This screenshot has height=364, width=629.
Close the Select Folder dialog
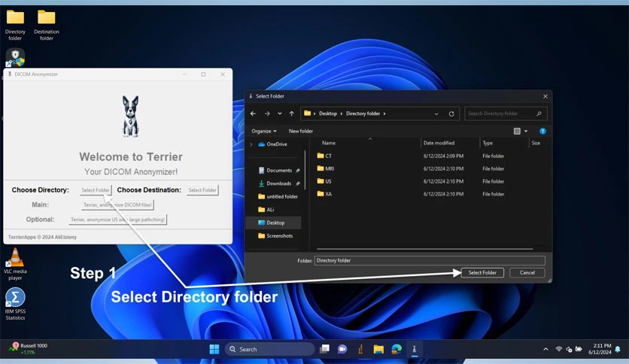545,96
